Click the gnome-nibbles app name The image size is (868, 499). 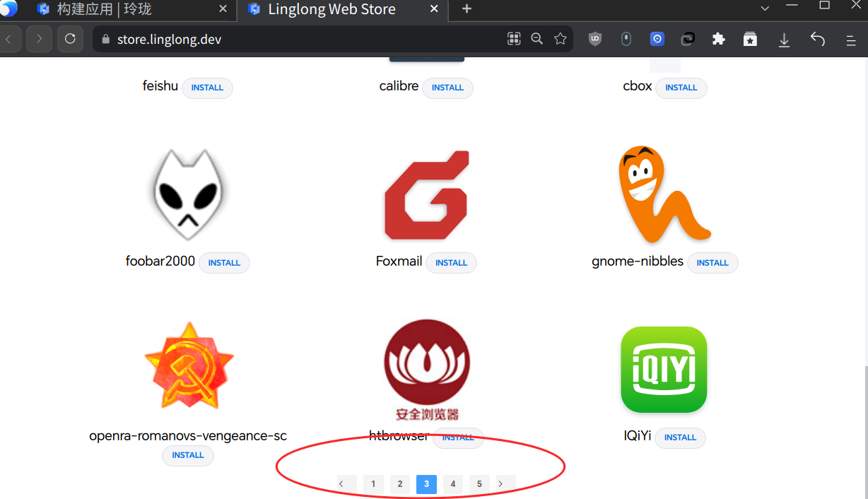tap(638, 262)
